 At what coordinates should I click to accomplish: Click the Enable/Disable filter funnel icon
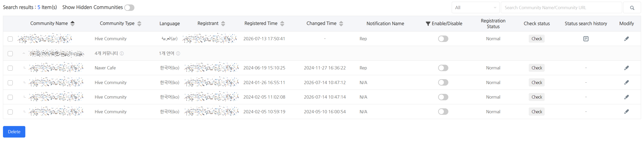point(428,24)
